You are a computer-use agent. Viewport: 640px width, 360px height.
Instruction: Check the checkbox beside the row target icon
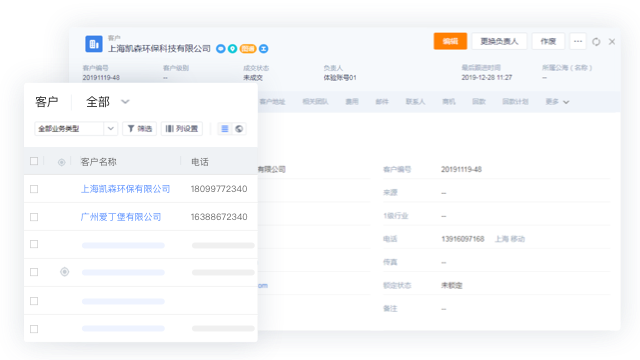coord(34,272)
